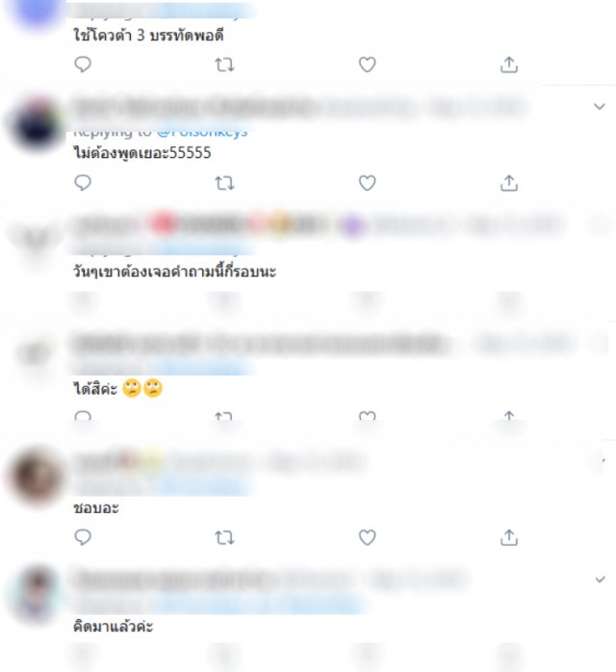Share the "ใช้โควต้า 3 บรรทัดพอดี" tweet
The width and height of the screenshot is (616, 672).
509,65
